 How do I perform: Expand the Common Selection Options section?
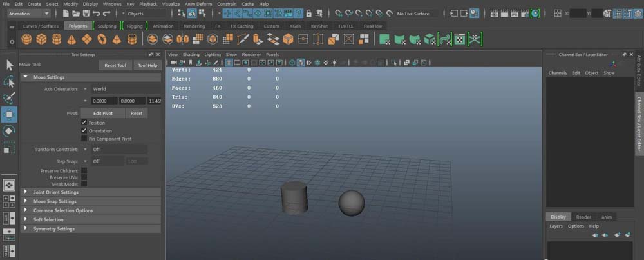pyautogui.click(x=90, y=210)
